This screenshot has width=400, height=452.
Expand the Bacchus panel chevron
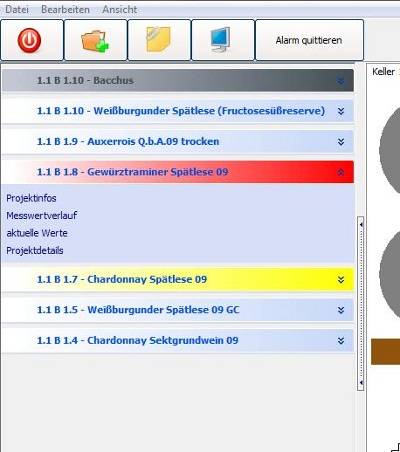pos(341,81)
